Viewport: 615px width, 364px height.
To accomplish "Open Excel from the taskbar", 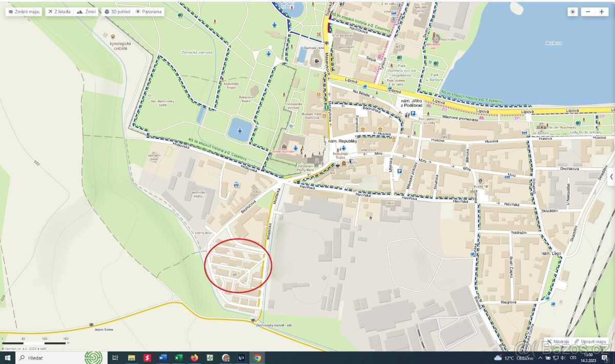I will coord(178,358).
